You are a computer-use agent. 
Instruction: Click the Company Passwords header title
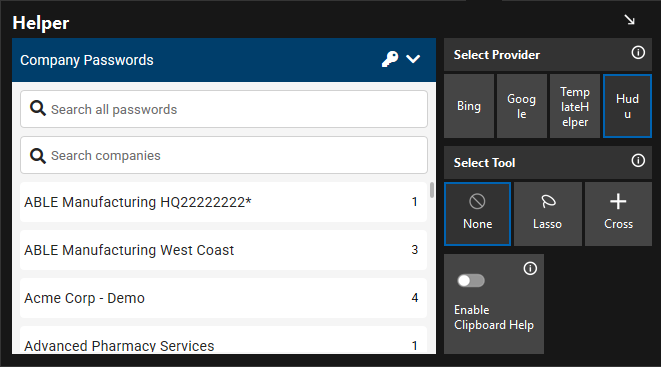tap(87, 60)
